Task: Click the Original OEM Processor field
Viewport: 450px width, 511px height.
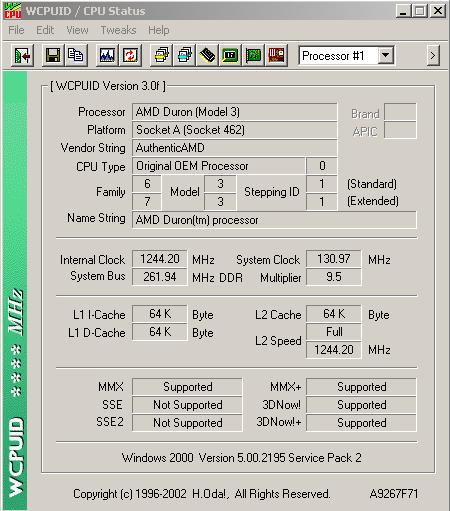Action: (x=218, y=166)
